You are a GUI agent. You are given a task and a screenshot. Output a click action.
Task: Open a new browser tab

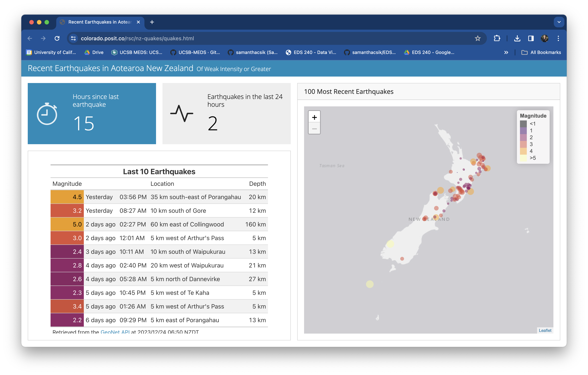tap(152, 22)
